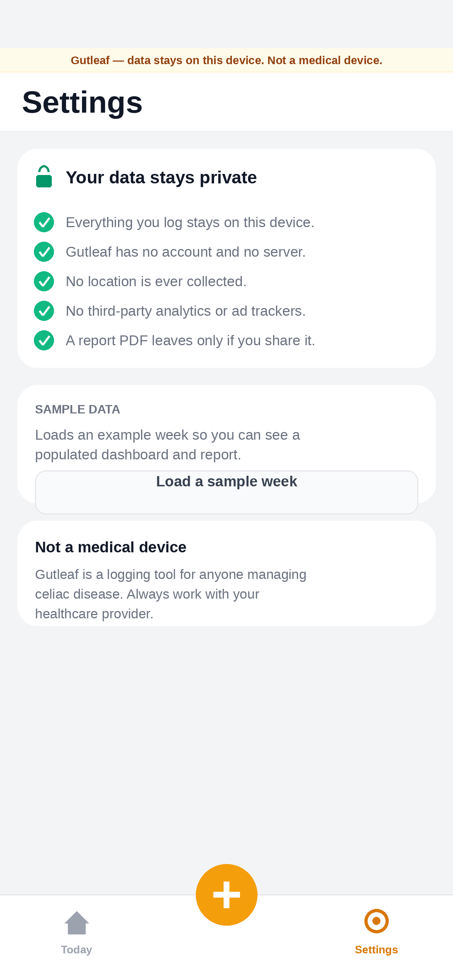Click checkmark beside 'Gutleaf has no account'
Image resolution: width=453 pixels, height=980 pixels.
pyautogui.click(x=44, y=252)
